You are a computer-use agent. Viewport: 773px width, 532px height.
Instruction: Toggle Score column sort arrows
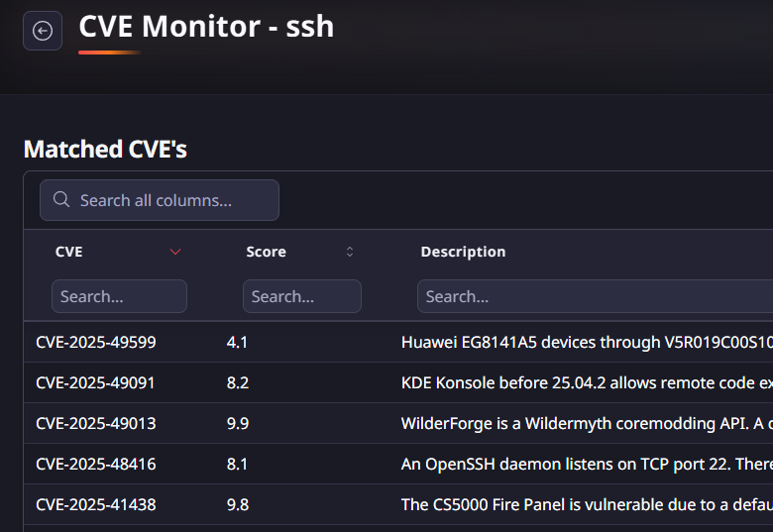point(350,252)
